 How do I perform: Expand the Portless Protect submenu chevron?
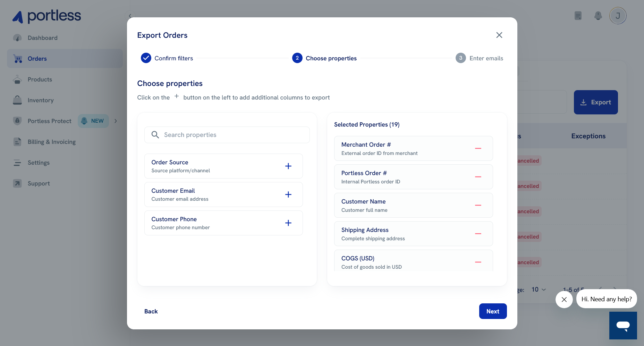[116, 121]
